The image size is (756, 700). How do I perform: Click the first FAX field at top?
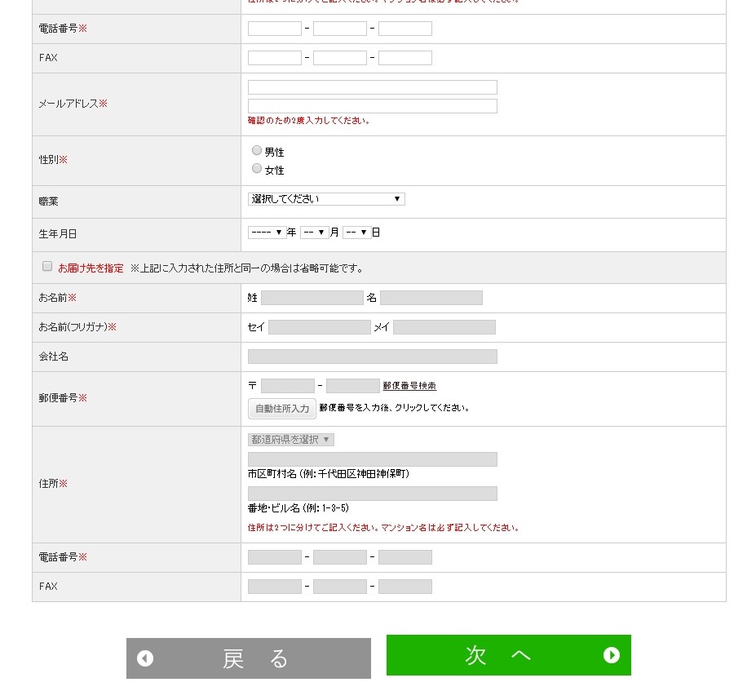click(275, 58)
